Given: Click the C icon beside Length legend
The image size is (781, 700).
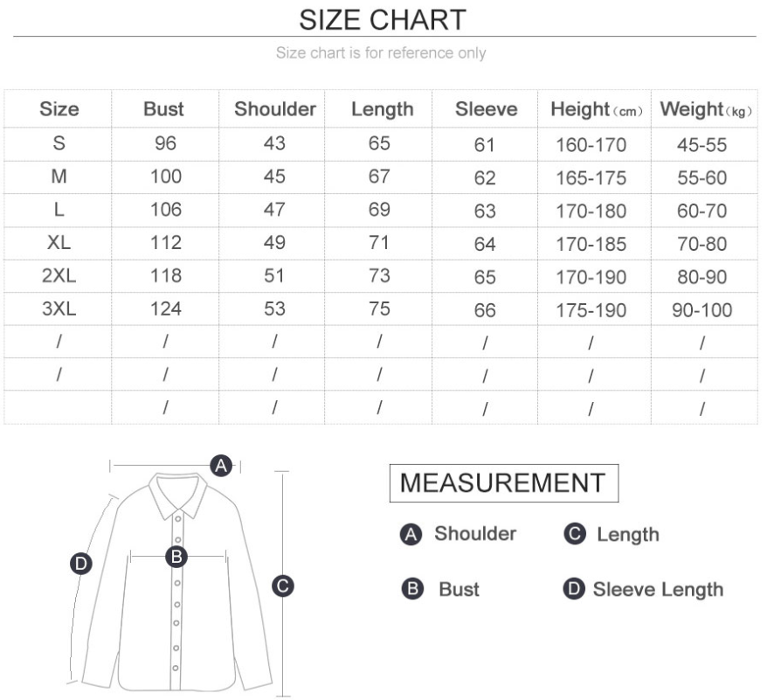Looking at the screenshot, I should [574, 535].
